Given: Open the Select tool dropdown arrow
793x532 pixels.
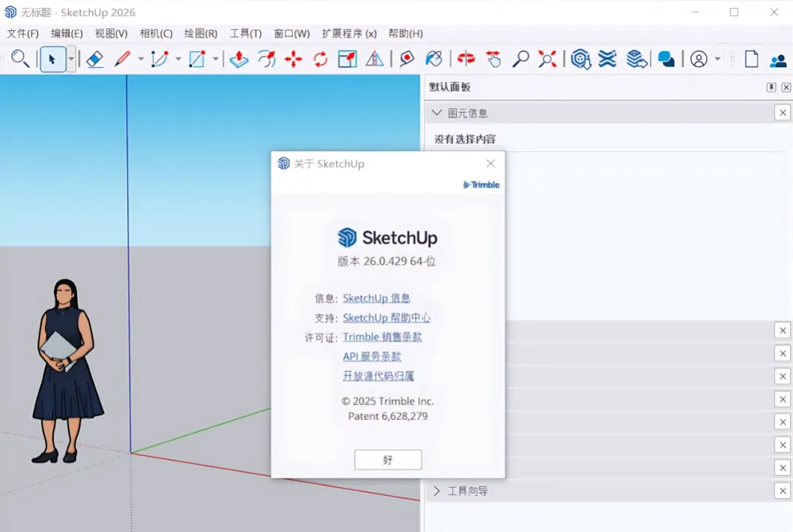Looking at the screenshot, I should pyautogui.click(x=72, y=59).
